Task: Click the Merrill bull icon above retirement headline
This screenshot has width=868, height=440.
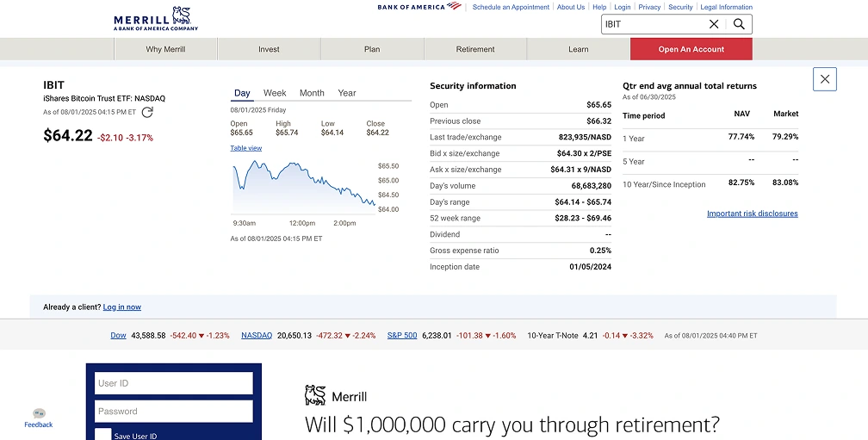Action: click(315, 395)
